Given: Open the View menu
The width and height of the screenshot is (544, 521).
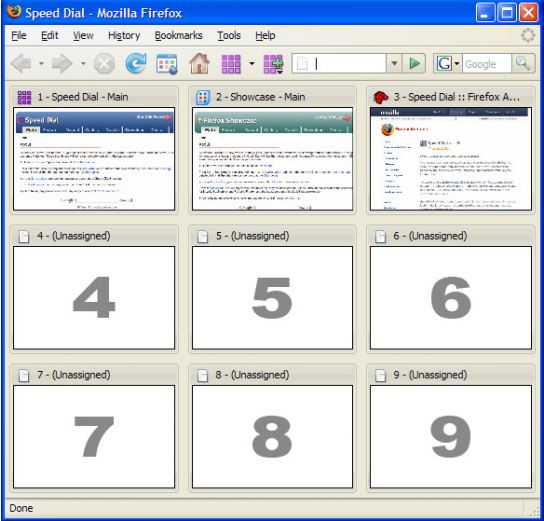Looking at the screenshot, I should [x=83, y=35].
